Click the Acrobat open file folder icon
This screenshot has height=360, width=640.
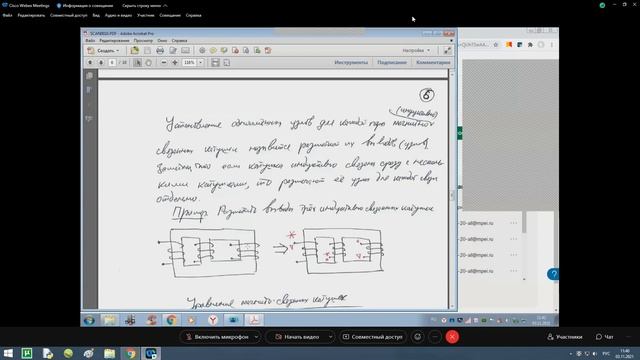pos(134,51)
